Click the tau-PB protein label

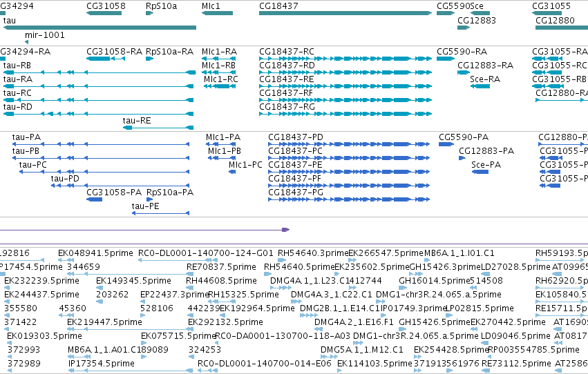pos(26,151)
